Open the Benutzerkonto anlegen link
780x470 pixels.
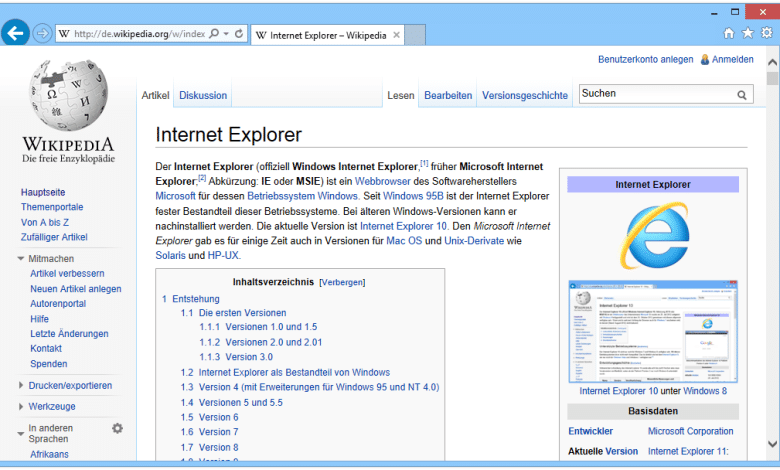point(645,59)
